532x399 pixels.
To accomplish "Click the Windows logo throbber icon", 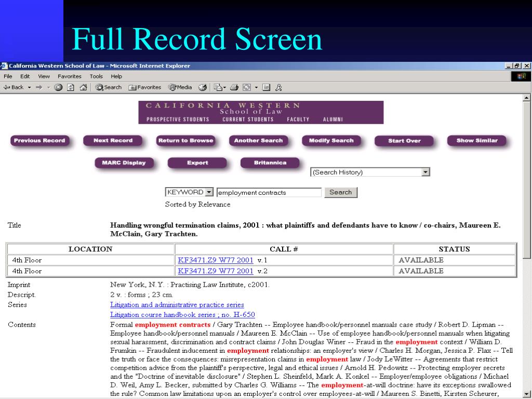I will pyautogui.click(x=521, y=76).
